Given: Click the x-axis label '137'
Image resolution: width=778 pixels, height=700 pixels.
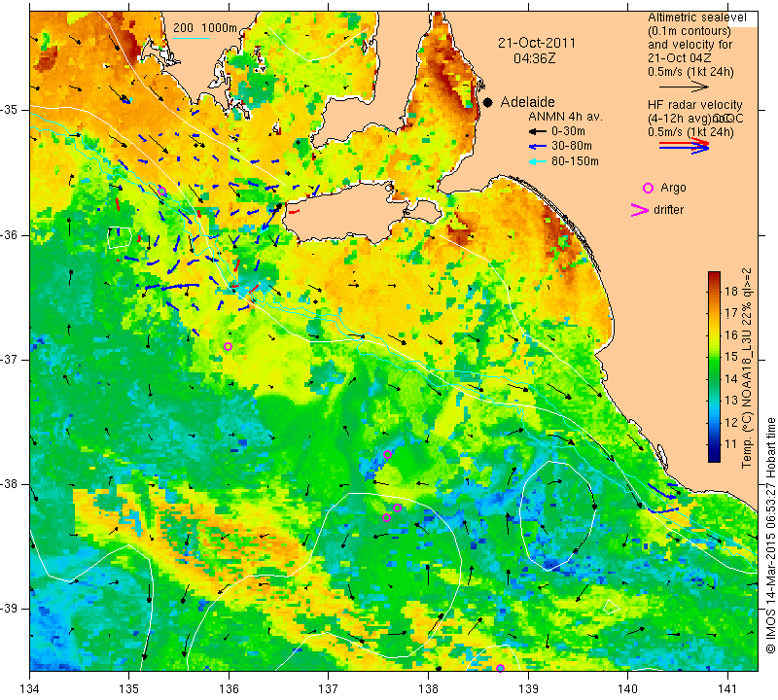Looking at the screenshot, I should (328, 688).
